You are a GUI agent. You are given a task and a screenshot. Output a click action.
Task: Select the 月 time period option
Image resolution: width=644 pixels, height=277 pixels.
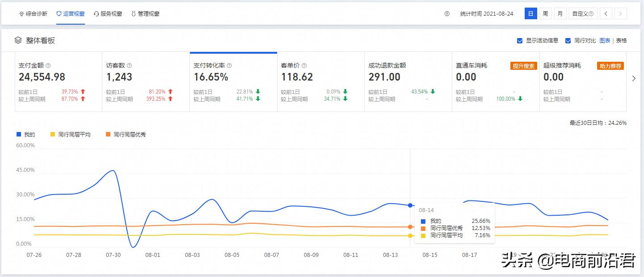(560, 14)
